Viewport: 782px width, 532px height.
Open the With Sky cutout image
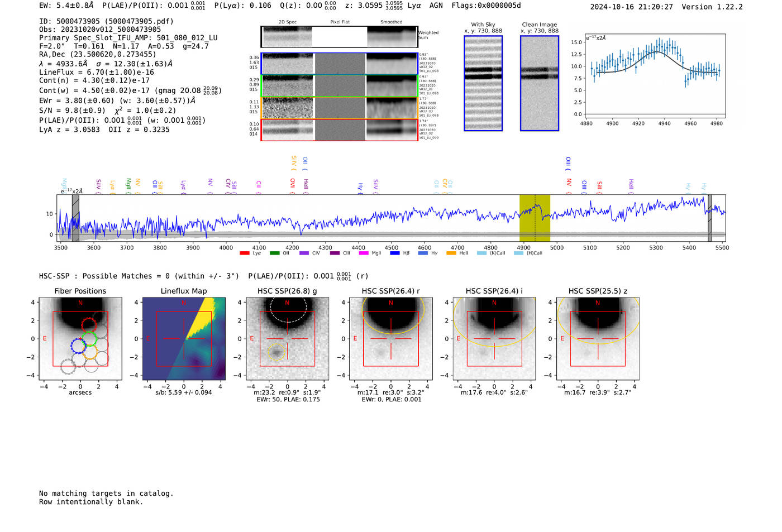(x=483, y=83)
